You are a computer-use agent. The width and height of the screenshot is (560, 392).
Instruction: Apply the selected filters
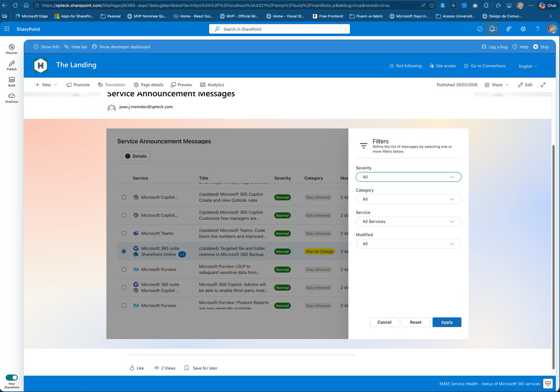pyautogui.click(x=446, y=322)
